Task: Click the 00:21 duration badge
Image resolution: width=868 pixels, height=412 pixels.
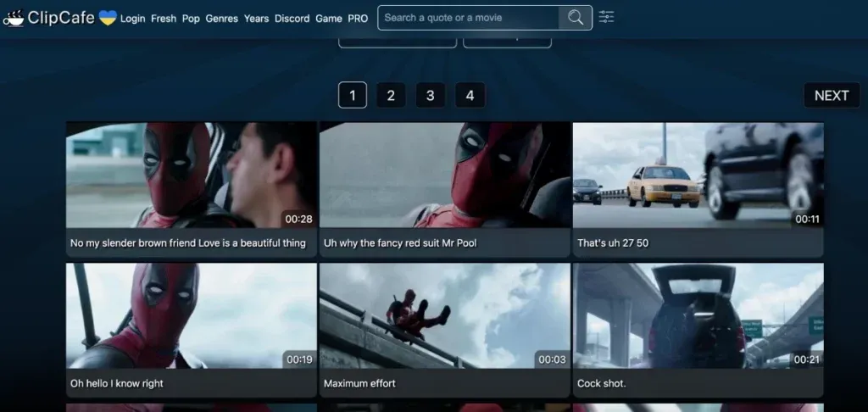Action: click(807, 360)
